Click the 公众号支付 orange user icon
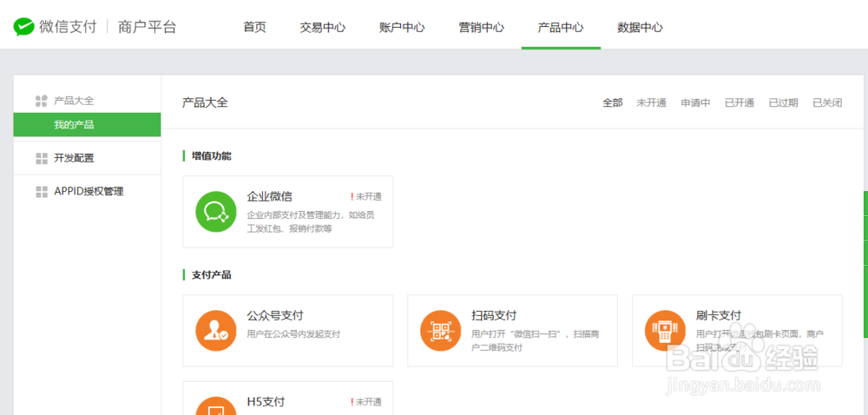Screen dimensions: 868x415 pos(216,331)
